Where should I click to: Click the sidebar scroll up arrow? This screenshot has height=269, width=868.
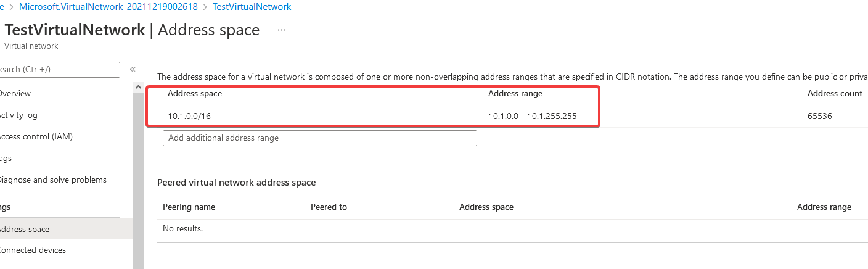[138, 88]
